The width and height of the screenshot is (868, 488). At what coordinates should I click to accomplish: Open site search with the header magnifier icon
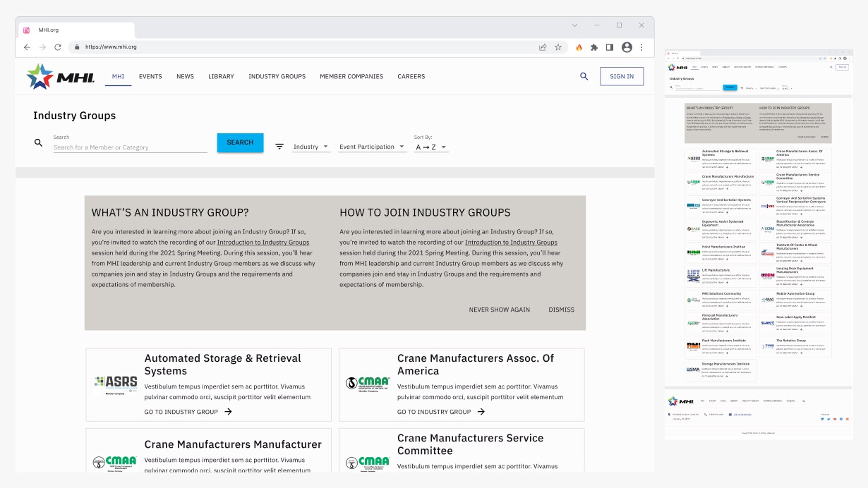coord(584,76)
